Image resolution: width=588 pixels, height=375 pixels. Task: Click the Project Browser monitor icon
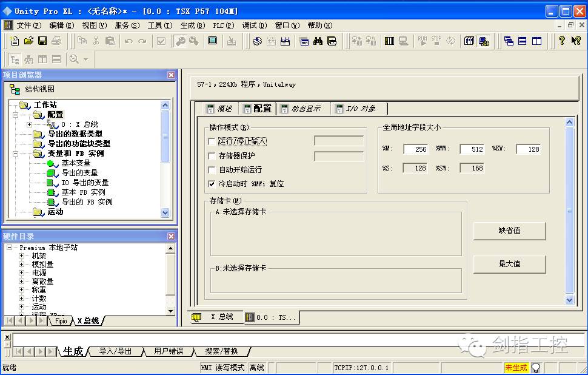click(213, 41)
